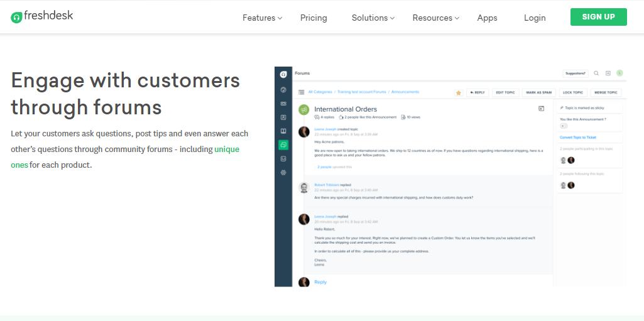Open the Solutions book icon in the sidebar

[x=283, y=131]
